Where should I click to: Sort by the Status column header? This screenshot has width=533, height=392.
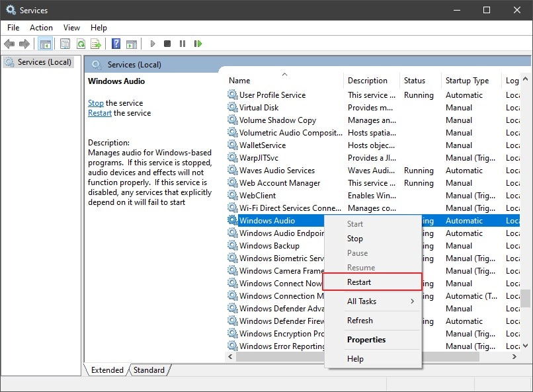pyautogui.click(x=421, y=81)
